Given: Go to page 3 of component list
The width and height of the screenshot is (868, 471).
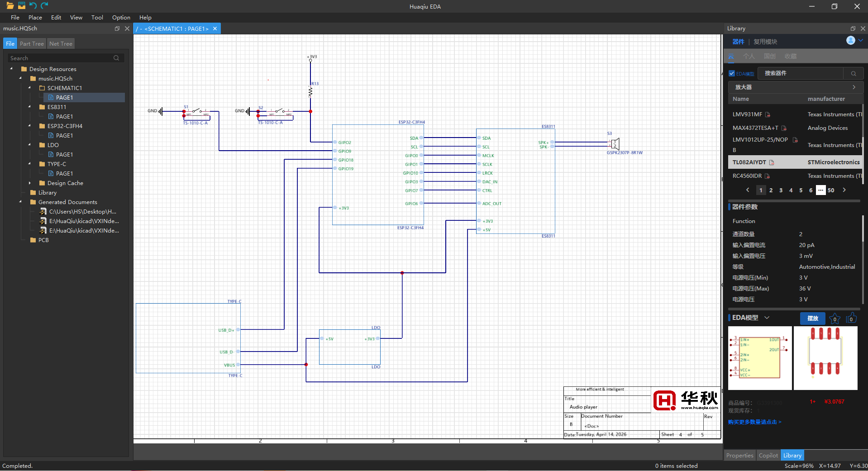Looking at the screenshot, I should [x=781, y=190].
